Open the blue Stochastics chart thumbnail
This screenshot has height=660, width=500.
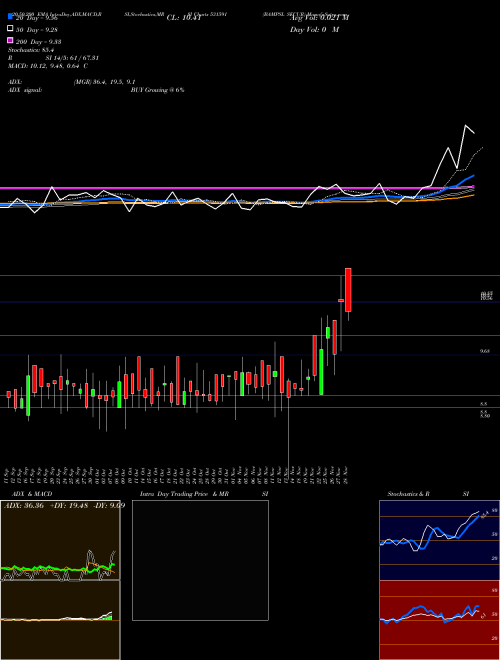tap(439, 540)
